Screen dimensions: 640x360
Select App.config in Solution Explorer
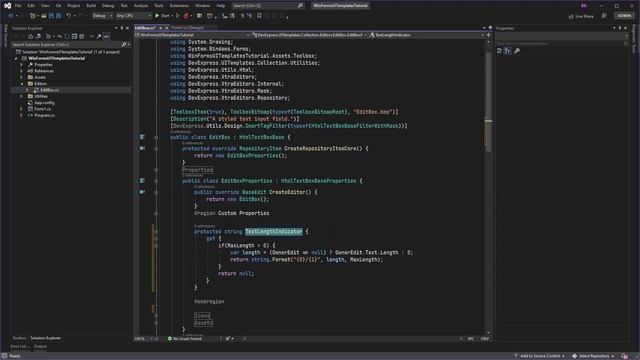coord(44,103)
